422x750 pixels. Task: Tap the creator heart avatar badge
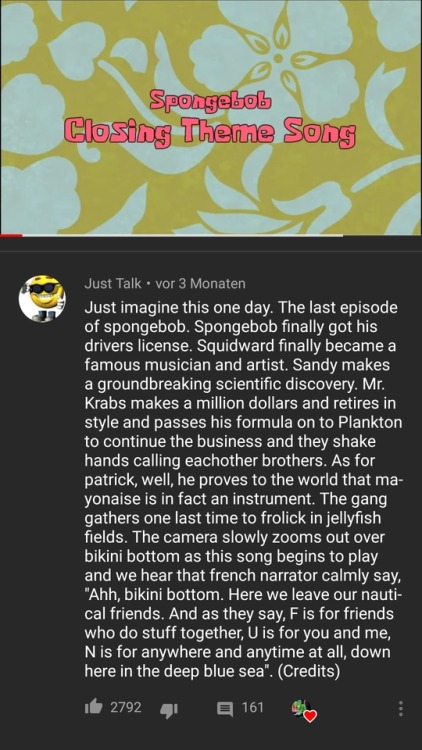304,709
